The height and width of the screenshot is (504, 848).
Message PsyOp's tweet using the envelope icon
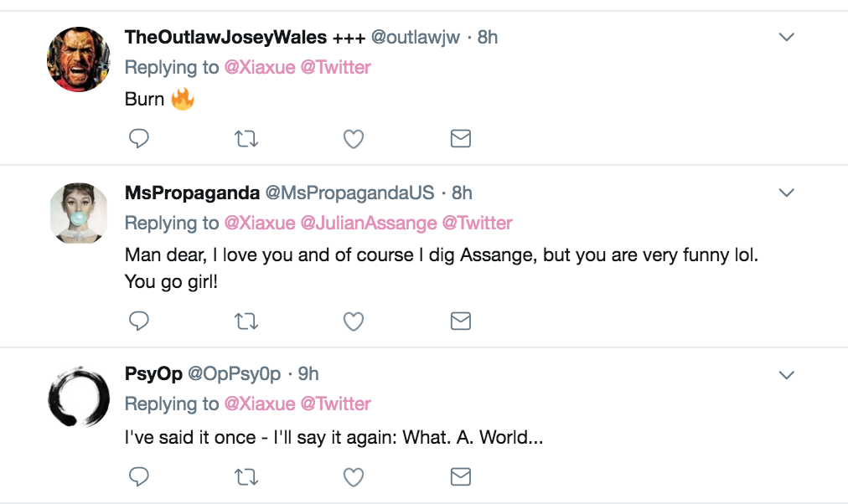click(461, 477)
